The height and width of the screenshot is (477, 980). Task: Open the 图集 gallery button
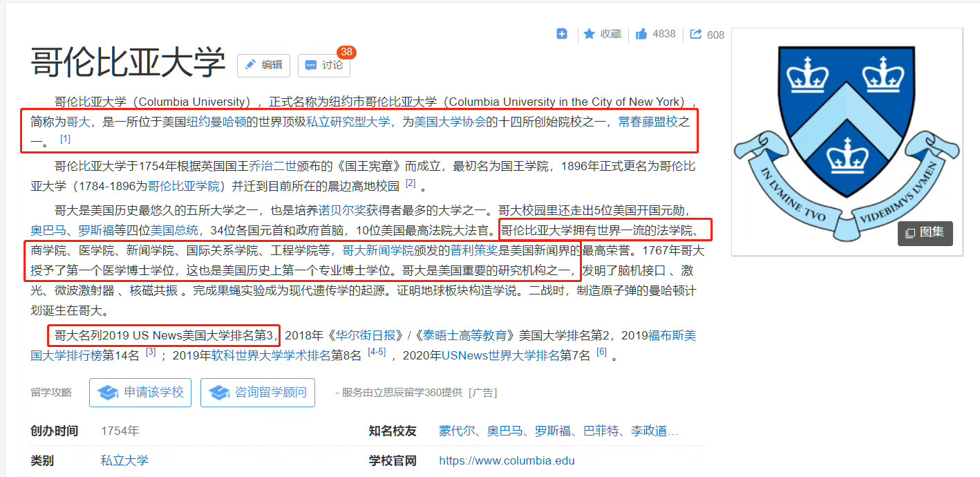click(925, 233)
